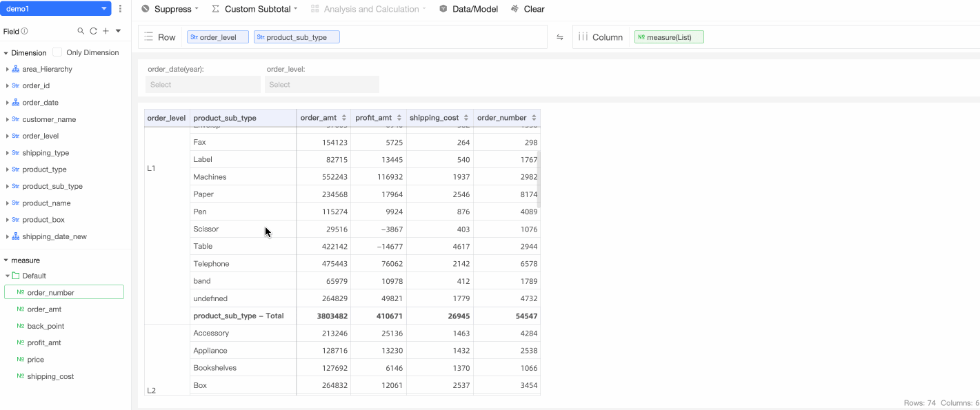
Task: Select product_sub_type in the dimension list
Action: pyautogui.click(x=52, y=186)
